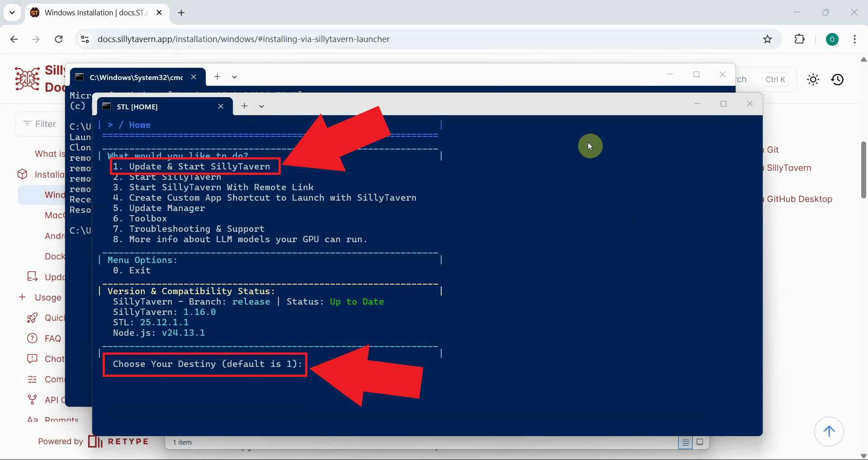The width and height of the screenshot is (868, 460).
Task: Click the SillyTavern Docs logo
Action: (x=28, y=79)
